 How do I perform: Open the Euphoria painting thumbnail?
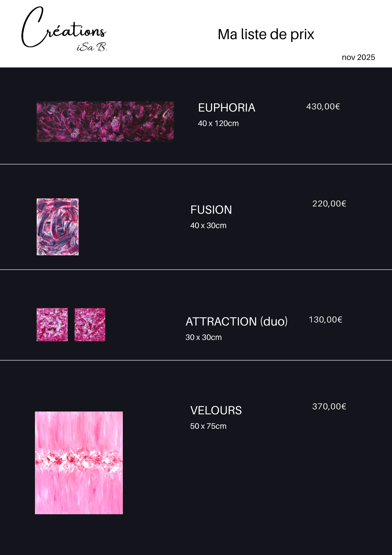tap(105, 122)
